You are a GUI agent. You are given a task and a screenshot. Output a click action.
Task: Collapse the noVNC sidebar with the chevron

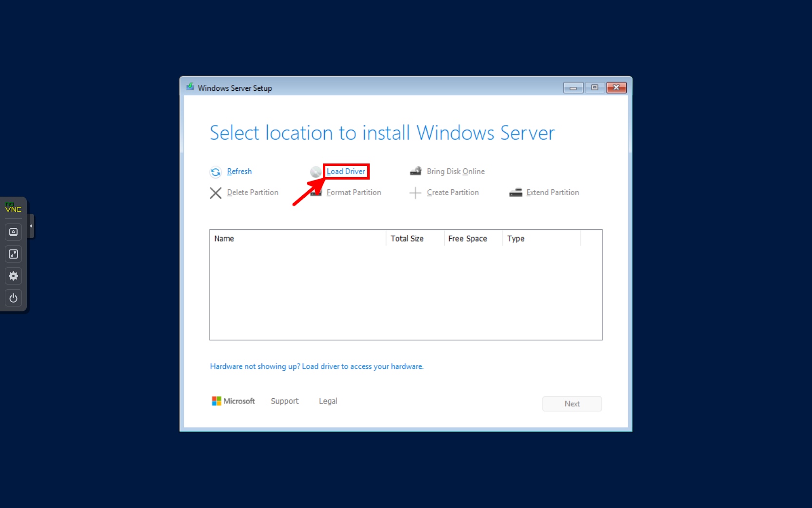point(30,226)
